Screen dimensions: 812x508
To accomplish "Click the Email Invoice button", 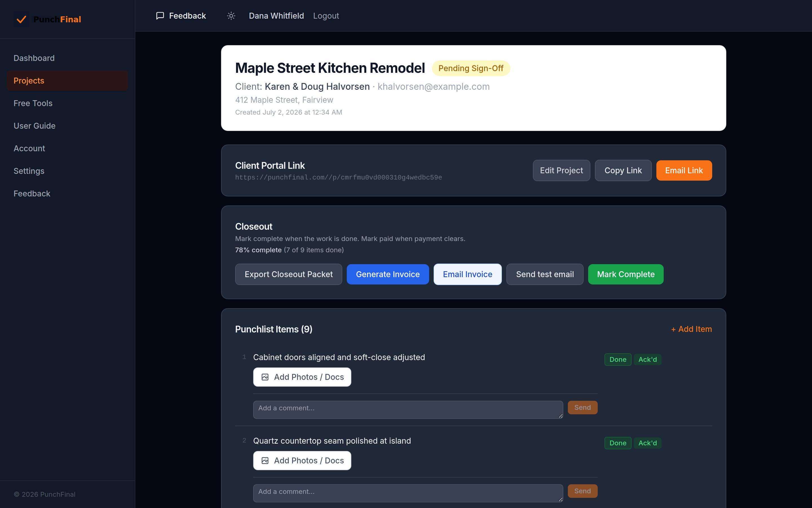I will (x=467, y=274).
